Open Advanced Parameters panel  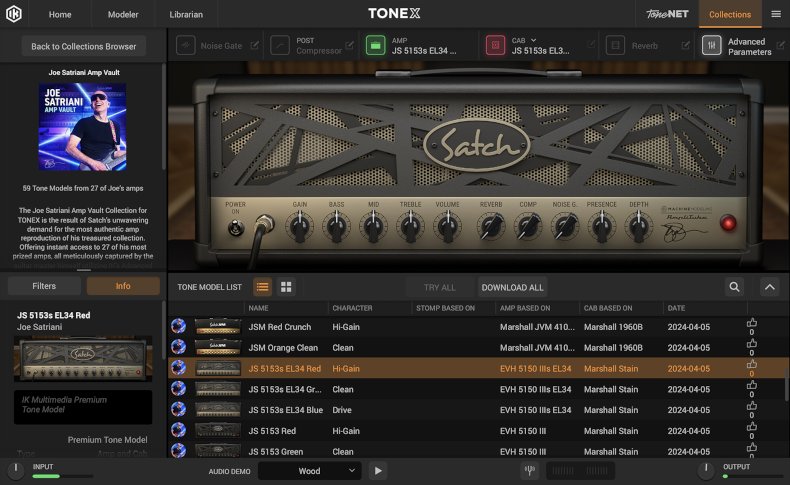pos(712,46)
